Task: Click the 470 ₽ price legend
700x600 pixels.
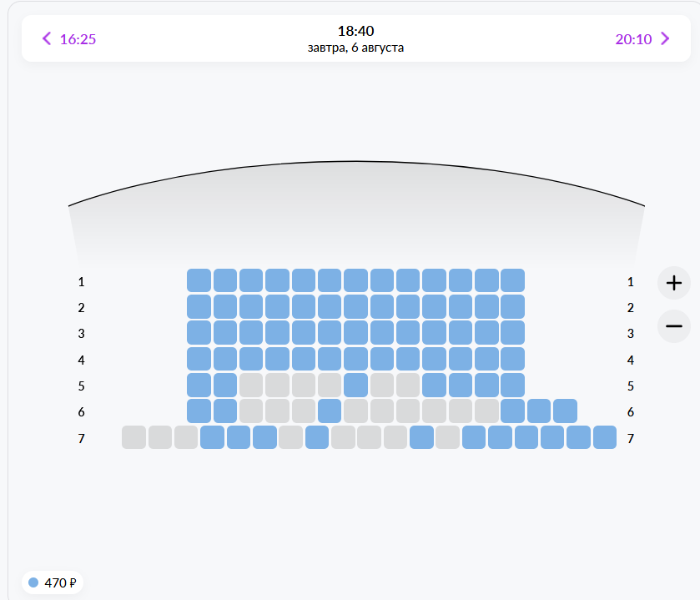Action: pos(53,582)
